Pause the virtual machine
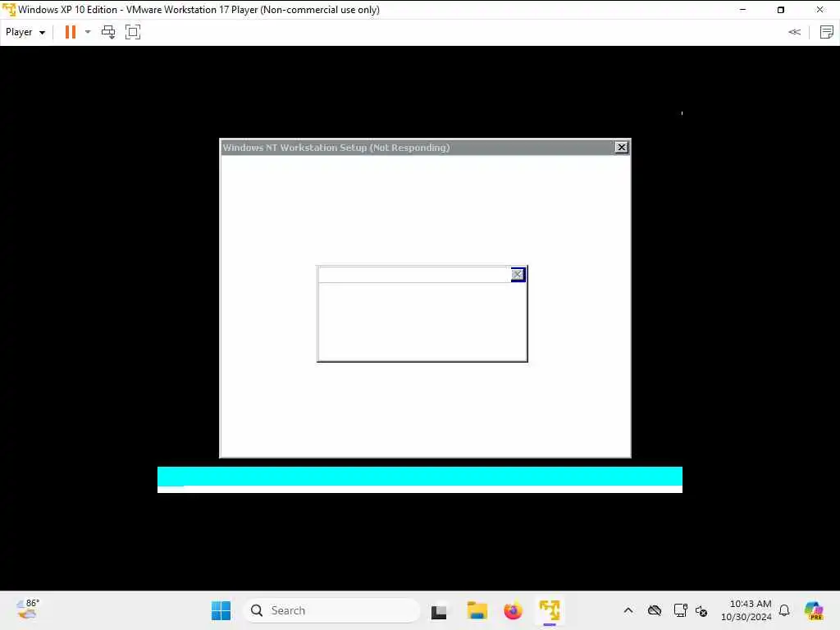 click(71, 32)
